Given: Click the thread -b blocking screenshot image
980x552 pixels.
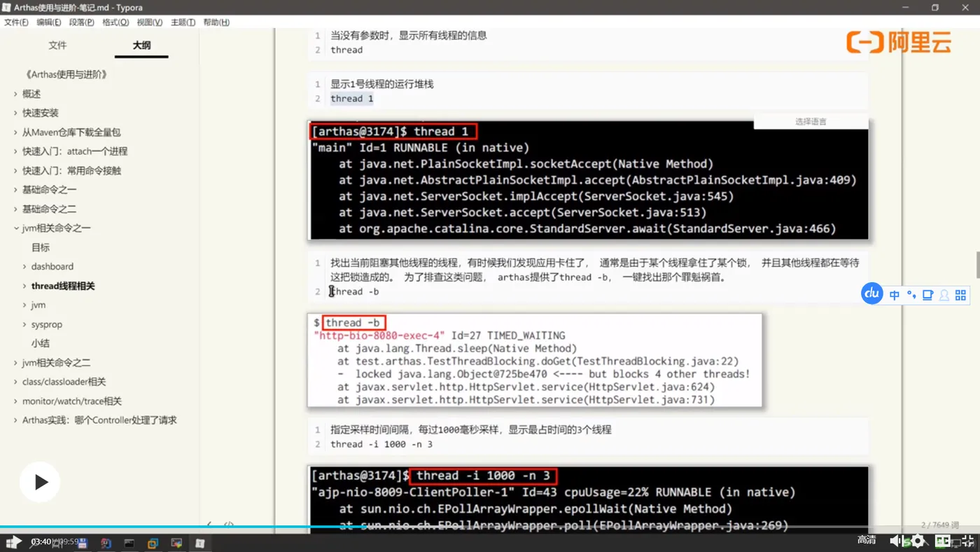Looking at the screenshot, I should point(534,360).
